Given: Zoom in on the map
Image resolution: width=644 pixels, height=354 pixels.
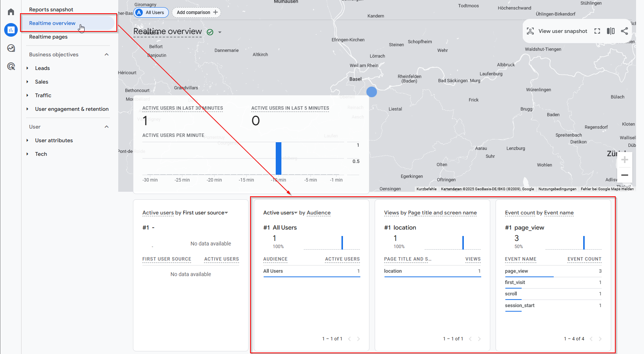Looking at the screenshot, I should (625, 160).
